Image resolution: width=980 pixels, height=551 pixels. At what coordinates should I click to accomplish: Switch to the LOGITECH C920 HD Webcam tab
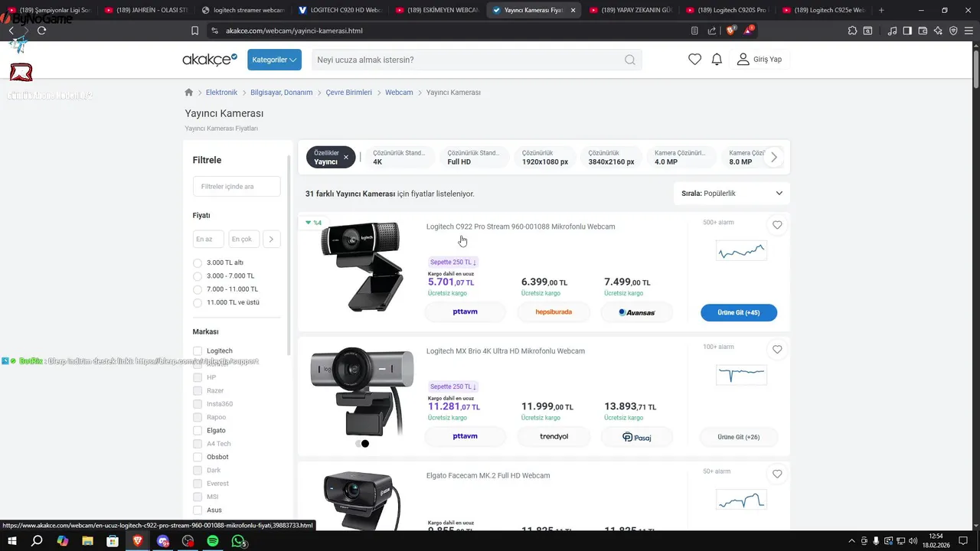340,10
